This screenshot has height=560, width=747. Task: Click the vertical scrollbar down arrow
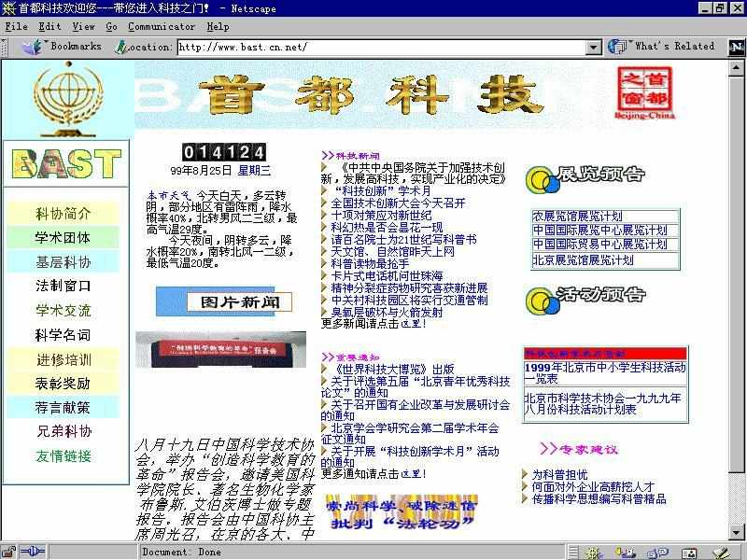tap(739, 534)
